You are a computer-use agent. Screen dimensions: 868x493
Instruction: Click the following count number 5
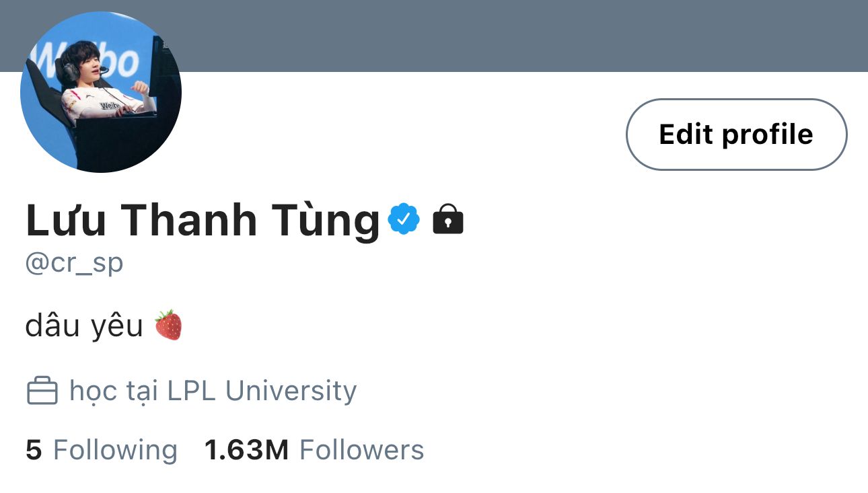click(x=34, y=450)
